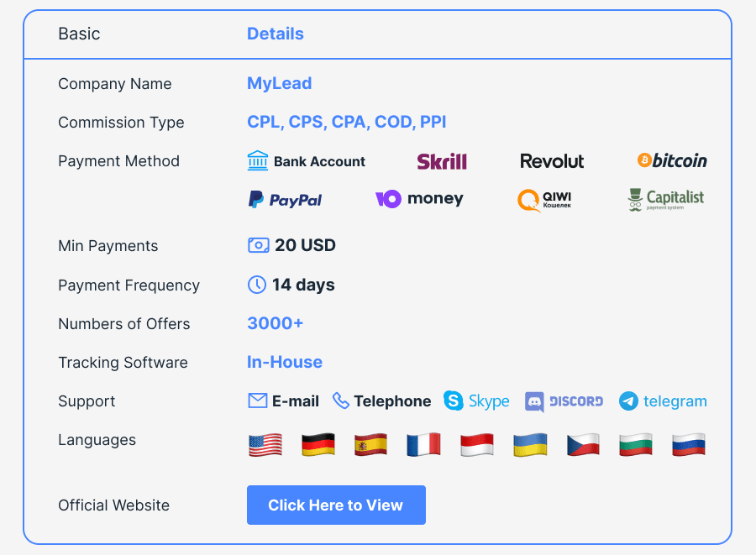Select the Capitalist payment system logo
The image size is (756, 555).
665,200
